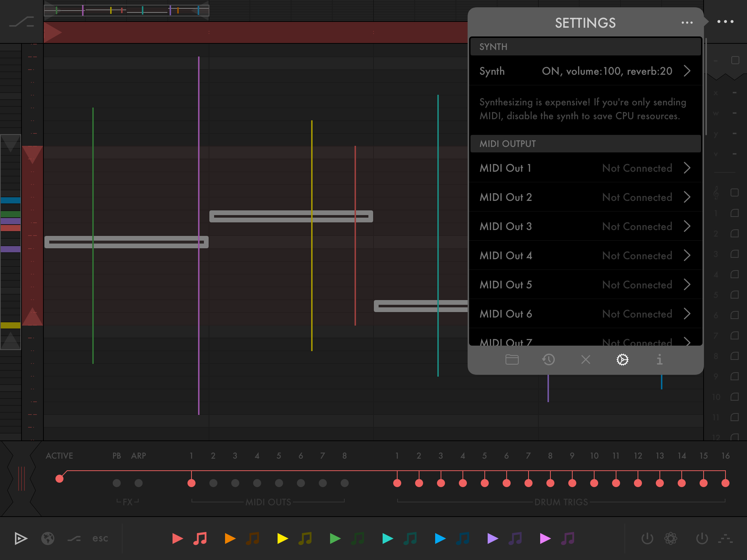Select the gear settings tab
The width and height of the screenshot is (747, 560).
point(622,360)
